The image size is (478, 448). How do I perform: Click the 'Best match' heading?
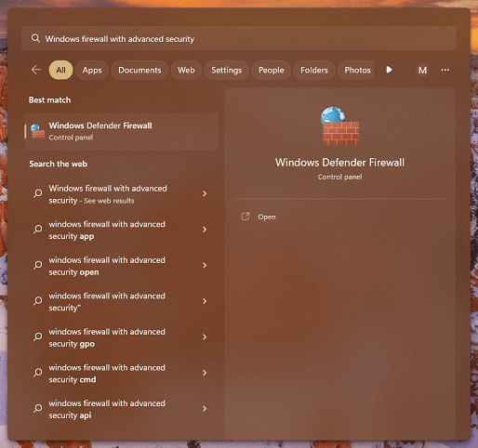pos(49,99)
